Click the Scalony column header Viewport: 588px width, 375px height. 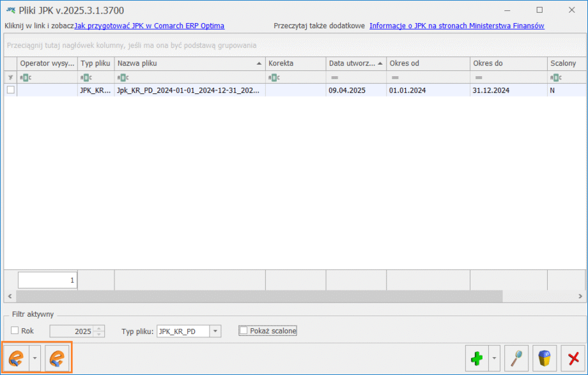pos(566,63)
